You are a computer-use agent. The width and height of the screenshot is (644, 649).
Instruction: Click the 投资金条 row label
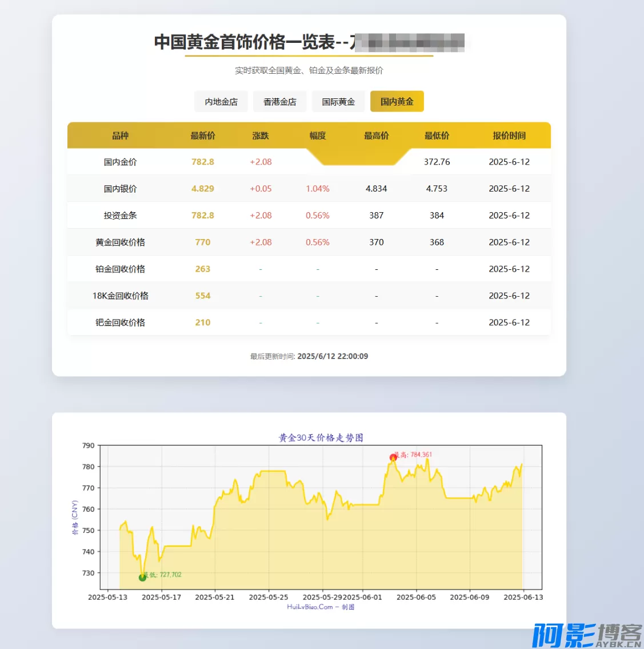click(x=120, y=216)
